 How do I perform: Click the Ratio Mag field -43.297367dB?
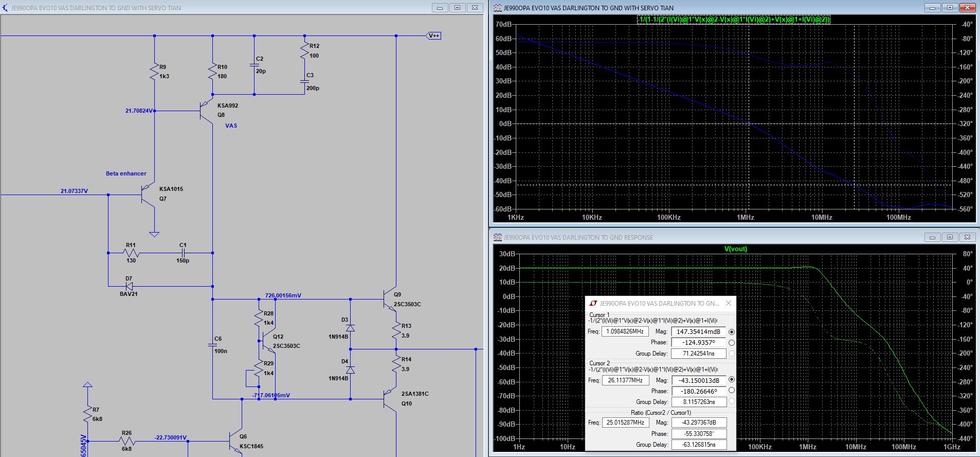pos(698,423)
